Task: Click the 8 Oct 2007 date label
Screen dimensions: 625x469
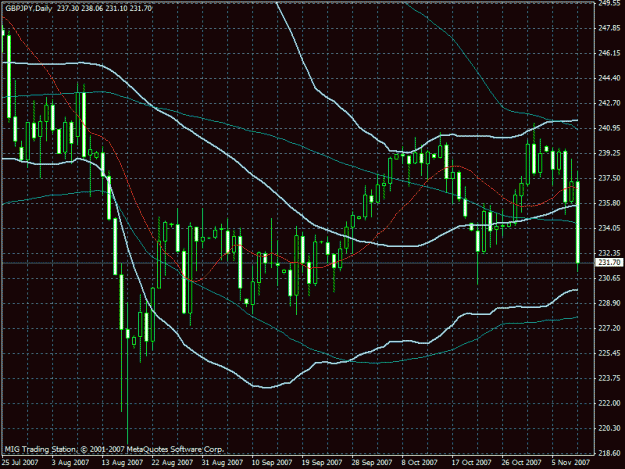Action: tap(420, 462)
